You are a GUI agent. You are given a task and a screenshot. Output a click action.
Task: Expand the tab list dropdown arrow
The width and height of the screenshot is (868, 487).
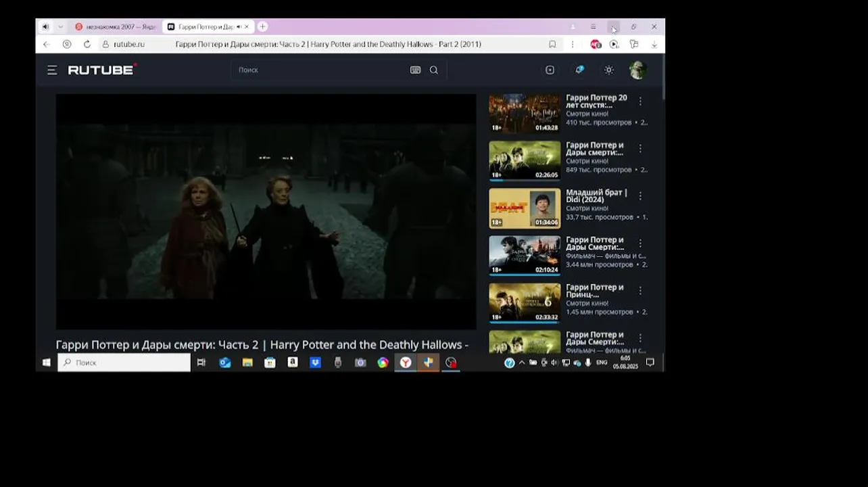click(60, 26)
